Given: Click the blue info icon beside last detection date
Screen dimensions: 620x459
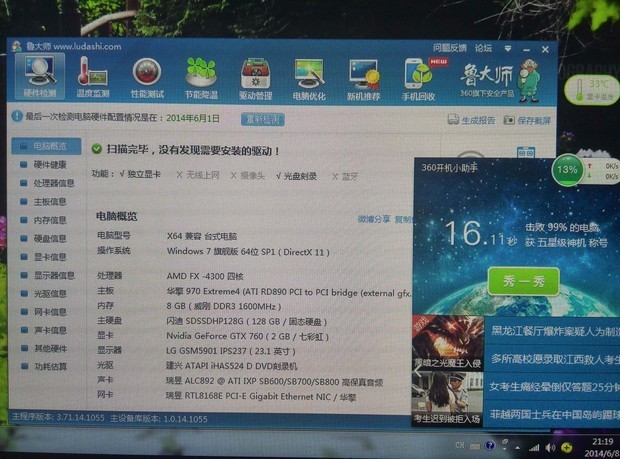Looking at the screenshot, I should point(17,117).
